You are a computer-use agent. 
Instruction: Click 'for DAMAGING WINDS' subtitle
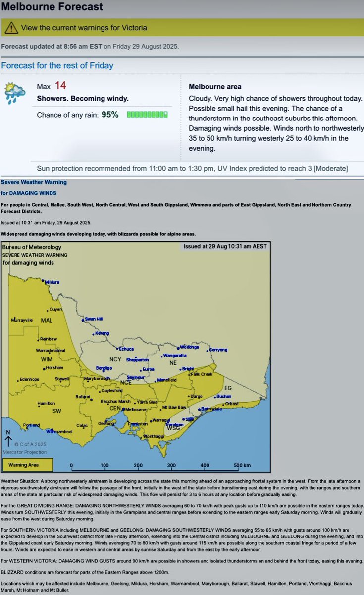tap(29, 193)
